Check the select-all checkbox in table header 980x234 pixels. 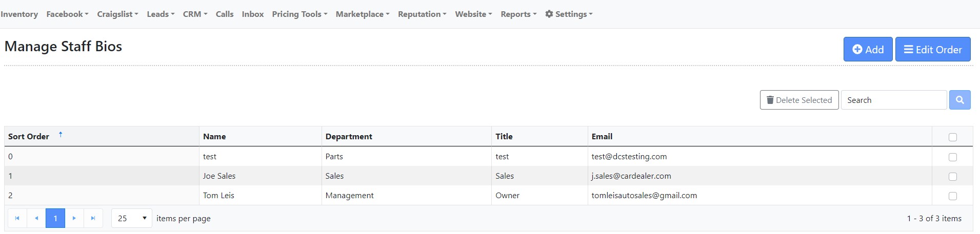click(952, 137)
